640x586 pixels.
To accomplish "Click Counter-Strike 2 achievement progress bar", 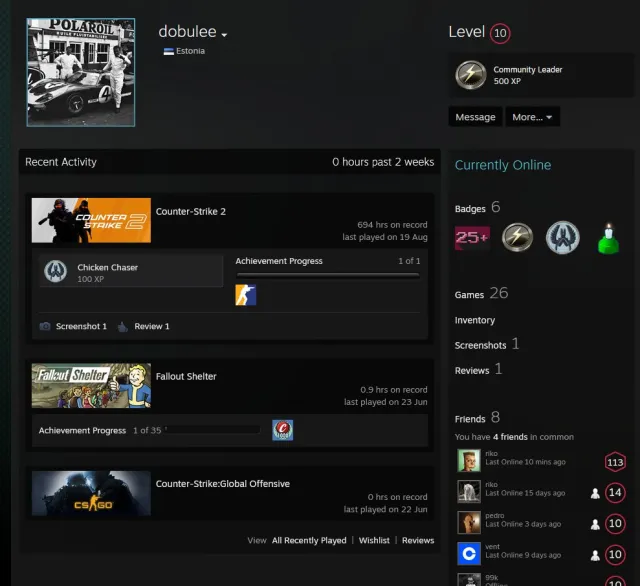I will [327, 275].
